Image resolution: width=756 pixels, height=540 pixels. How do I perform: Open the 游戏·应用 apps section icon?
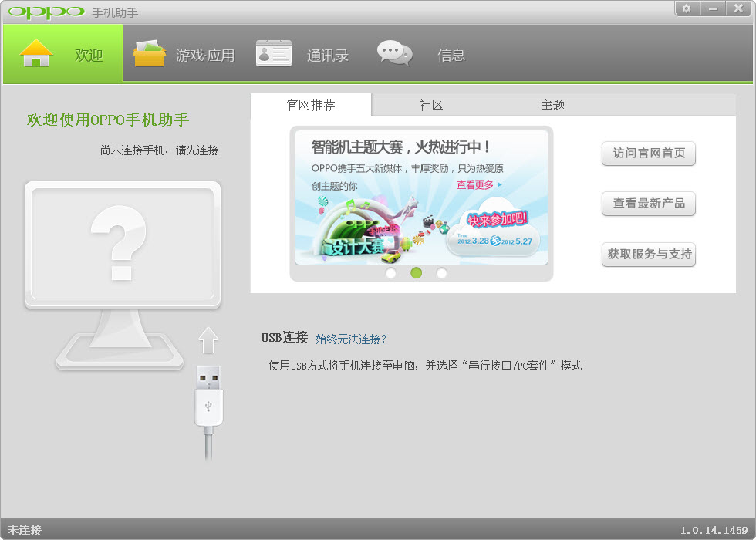151,53
